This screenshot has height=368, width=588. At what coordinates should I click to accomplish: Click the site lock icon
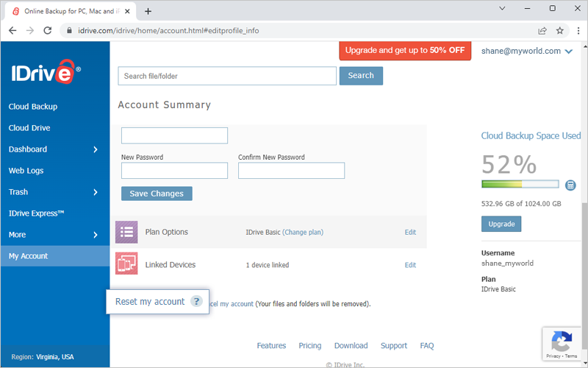(x=69, y=30)
